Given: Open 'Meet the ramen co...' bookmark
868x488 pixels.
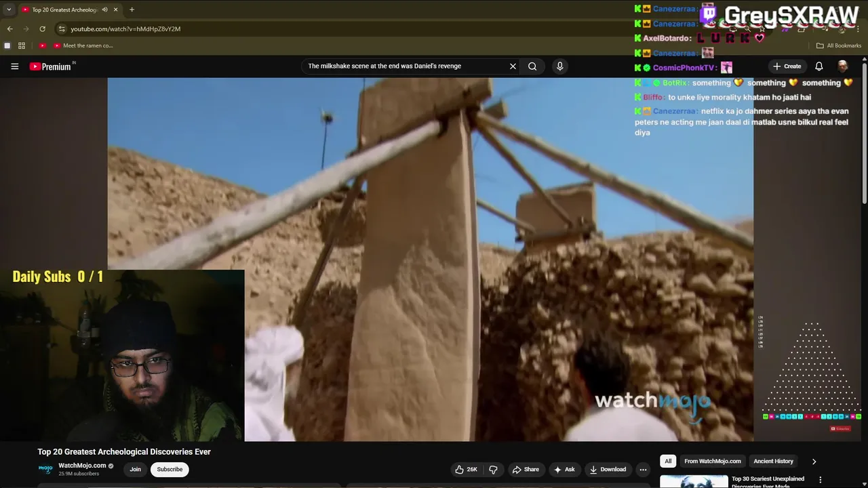Looking at the screenshot, I should (83, 45).
